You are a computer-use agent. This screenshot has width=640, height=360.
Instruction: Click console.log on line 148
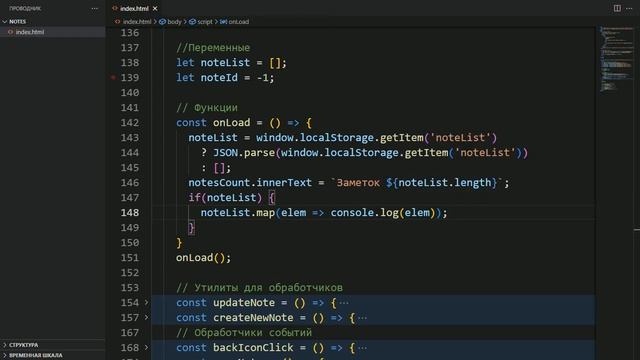[364, 213]
